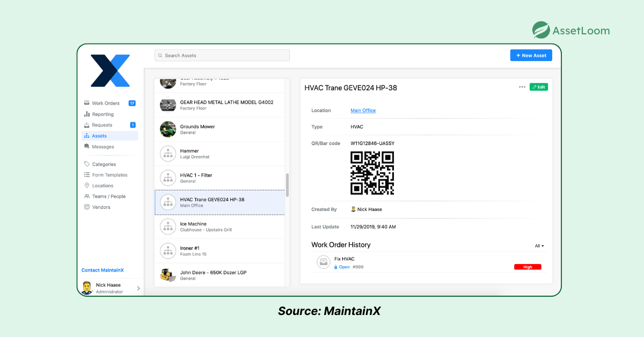Click the MaintainX logo

coord(110,70)
